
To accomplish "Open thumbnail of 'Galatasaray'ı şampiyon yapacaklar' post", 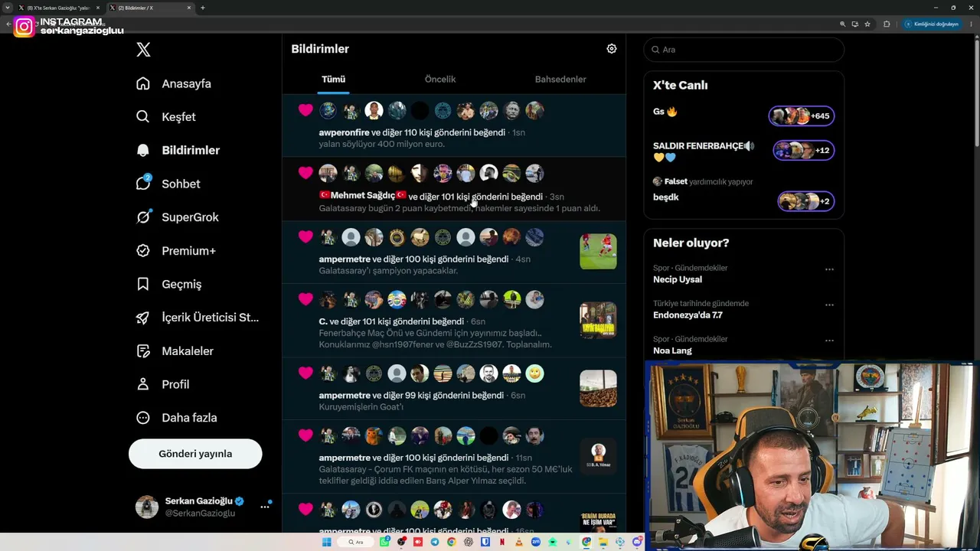I will [598, 251].
